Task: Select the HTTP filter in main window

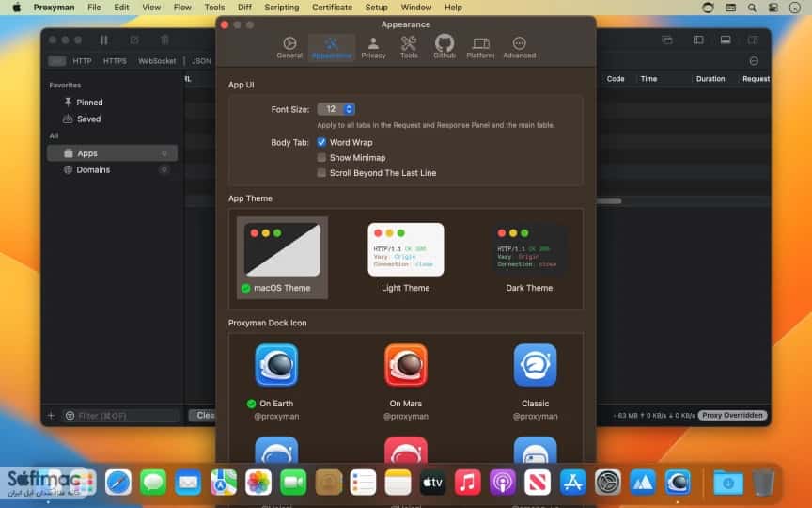Action: pyautogui.click(x=82, y=61)
